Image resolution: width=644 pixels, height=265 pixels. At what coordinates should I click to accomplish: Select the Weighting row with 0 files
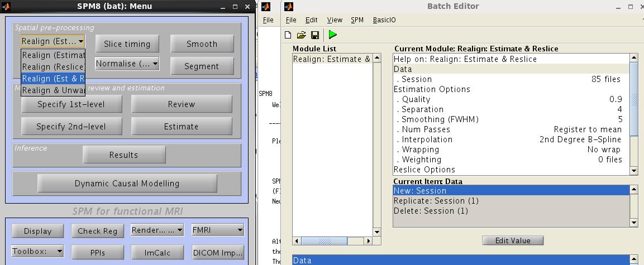(511, 160)
